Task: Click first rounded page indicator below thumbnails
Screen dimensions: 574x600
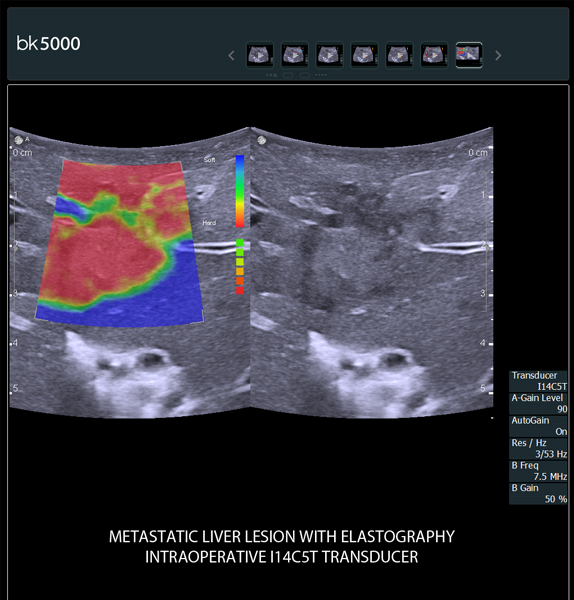Action: [x=288, y=75]
